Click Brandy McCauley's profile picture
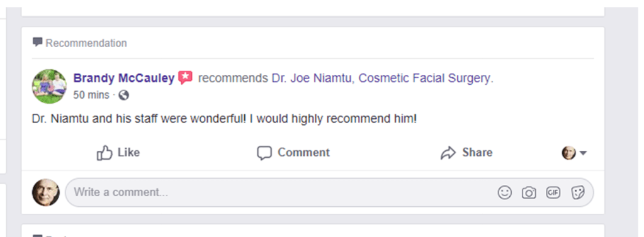 point(49,86)
